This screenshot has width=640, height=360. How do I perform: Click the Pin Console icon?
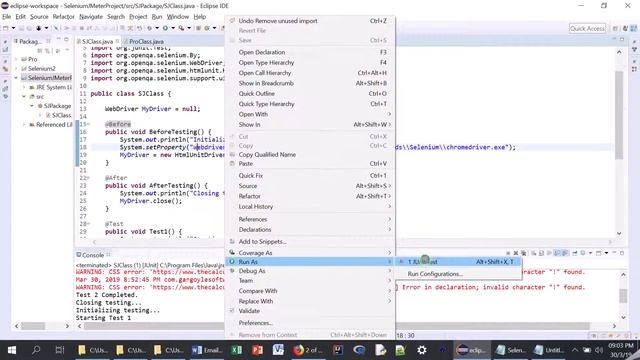(x=575, y=253)
